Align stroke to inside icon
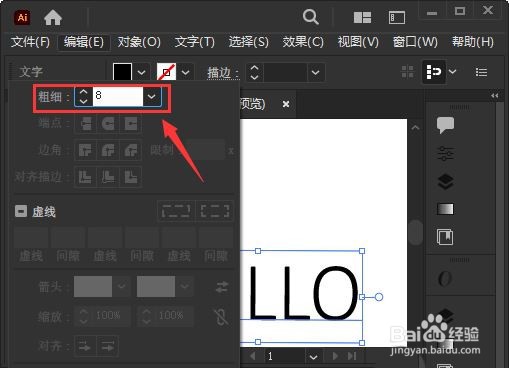Viewport: 509px width, 368px height. point(108,177)
